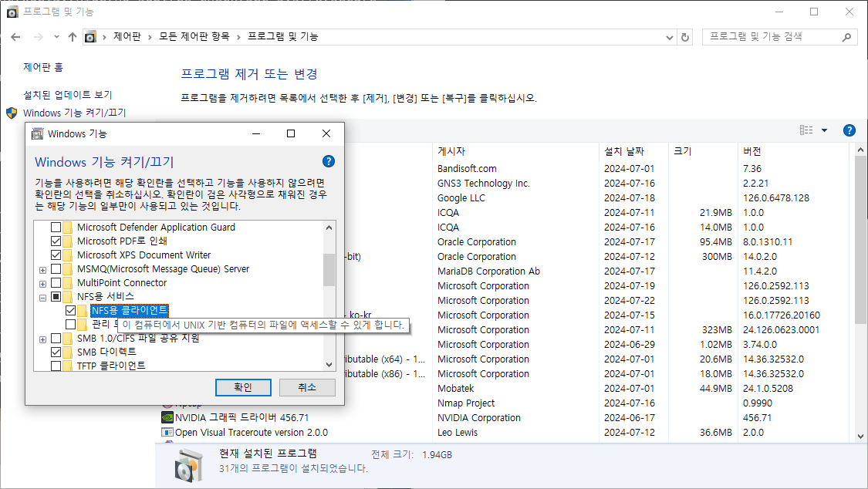868x489 pixels.
Task: Check the MSMQ Server feature checkbox
Action: click(x=56, y=269)
